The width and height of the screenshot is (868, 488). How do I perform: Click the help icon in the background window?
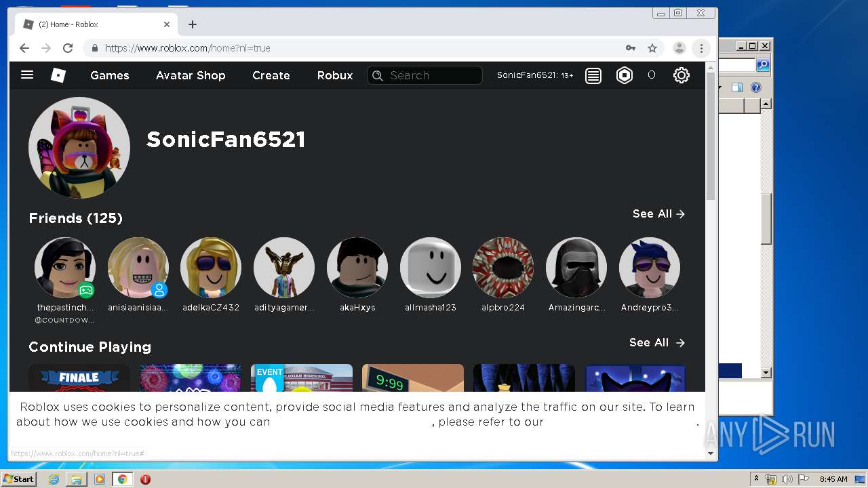(x=756, y=87)
